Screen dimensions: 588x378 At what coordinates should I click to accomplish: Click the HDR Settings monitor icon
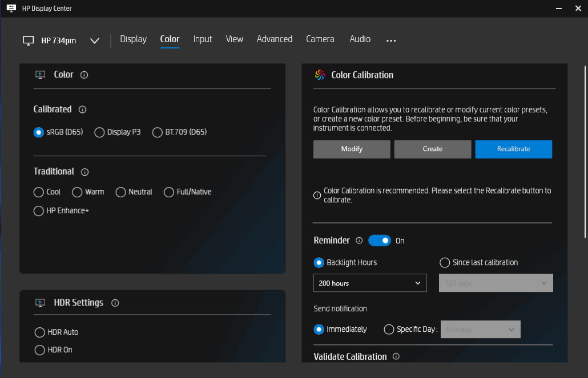click(x=40, y=303)
